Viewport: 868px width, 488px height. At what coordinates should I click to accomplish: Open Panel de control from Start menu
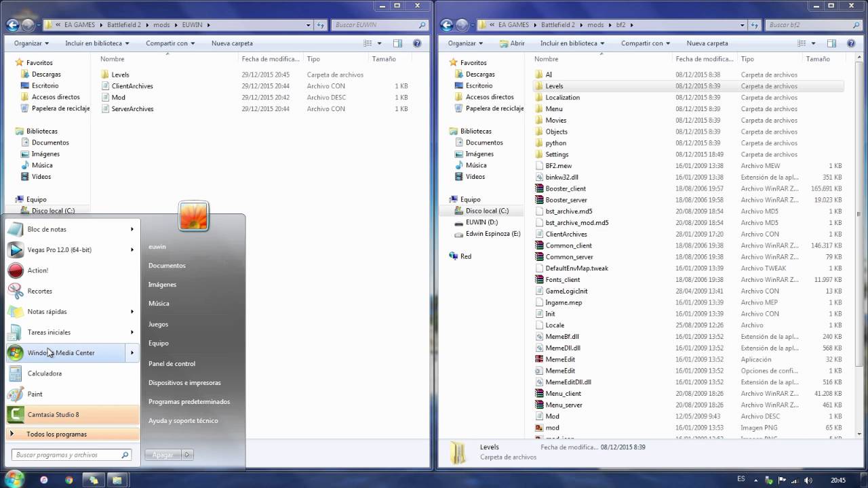tap(172, 363)
